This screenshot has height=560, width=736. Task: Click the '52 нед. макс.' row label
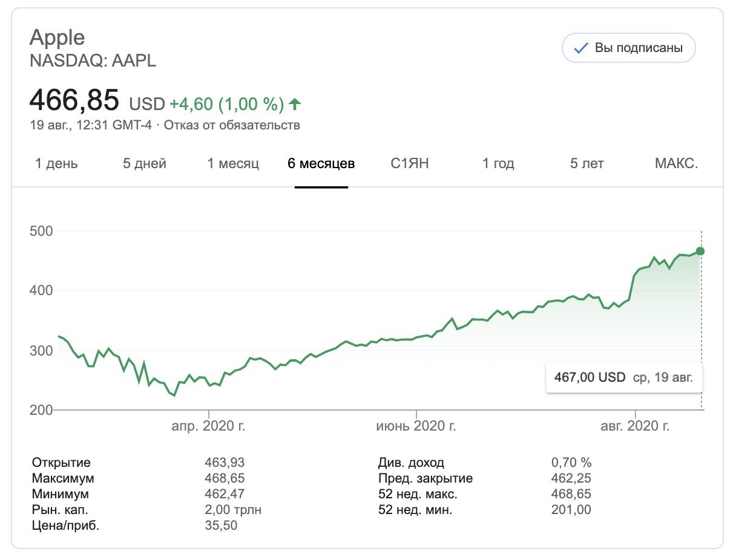(x=418, y=494)
